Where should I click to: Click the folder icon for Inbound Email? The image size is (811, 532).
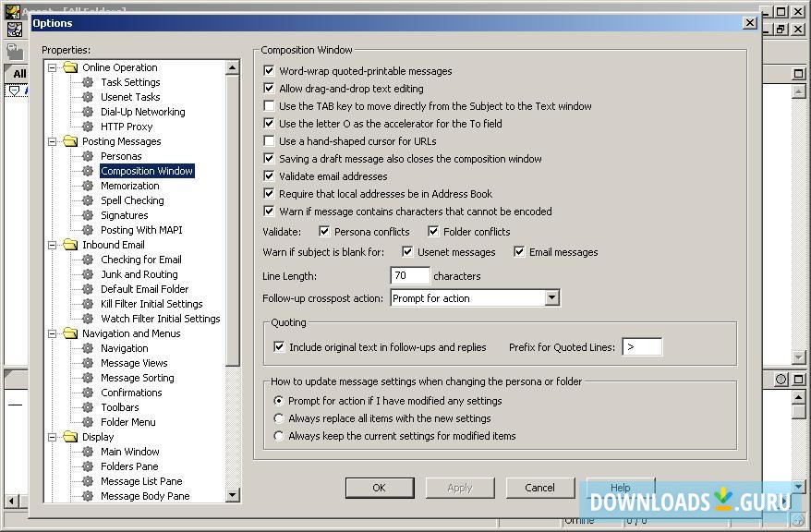[70, 245]
